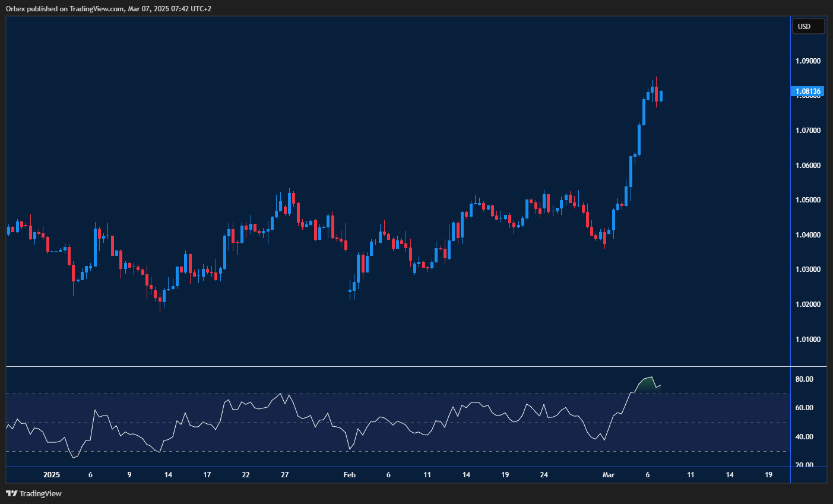Click the 2025 label on the time axis
Viewport: 833px width, 504px height.
[51, 475]
